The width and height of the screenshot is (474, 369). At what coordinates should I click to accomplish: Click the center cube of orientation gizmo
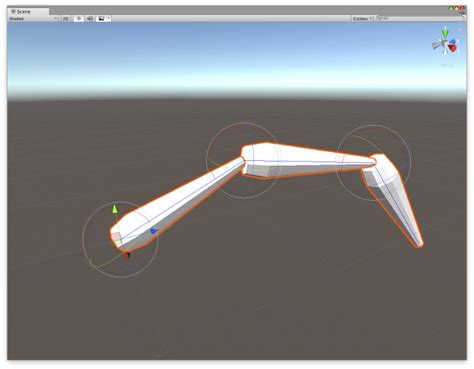pos(445,44)
